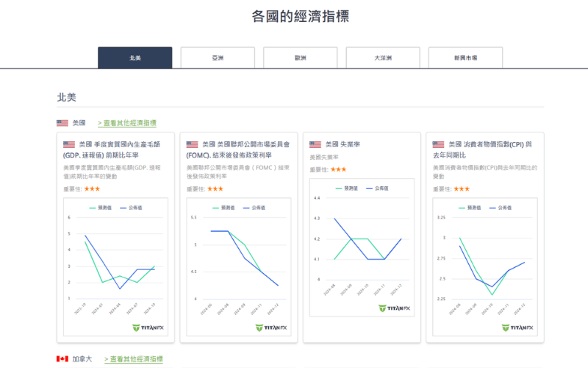The image size is (588, 368).
Task: Click the 重要性 star rating on the FOMC card
Action: 215,189
